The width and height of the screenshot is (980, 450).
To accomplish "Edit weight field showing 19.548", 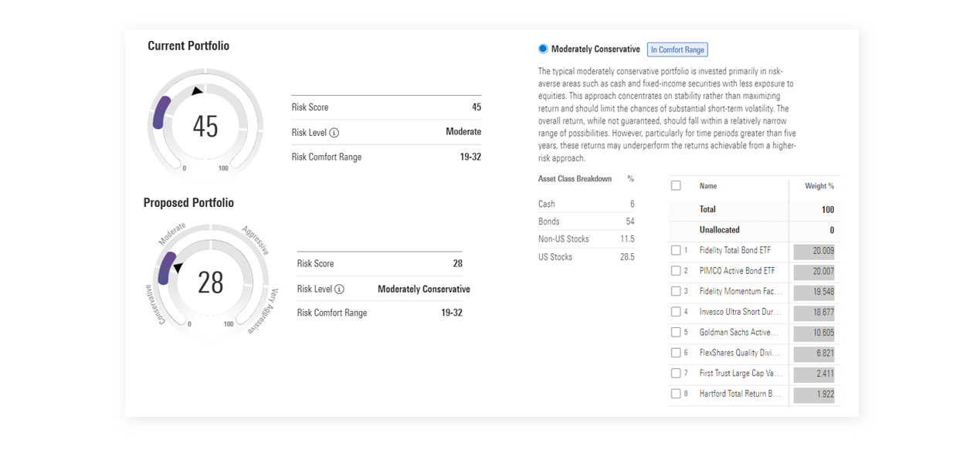I will [x=814, y=292].
